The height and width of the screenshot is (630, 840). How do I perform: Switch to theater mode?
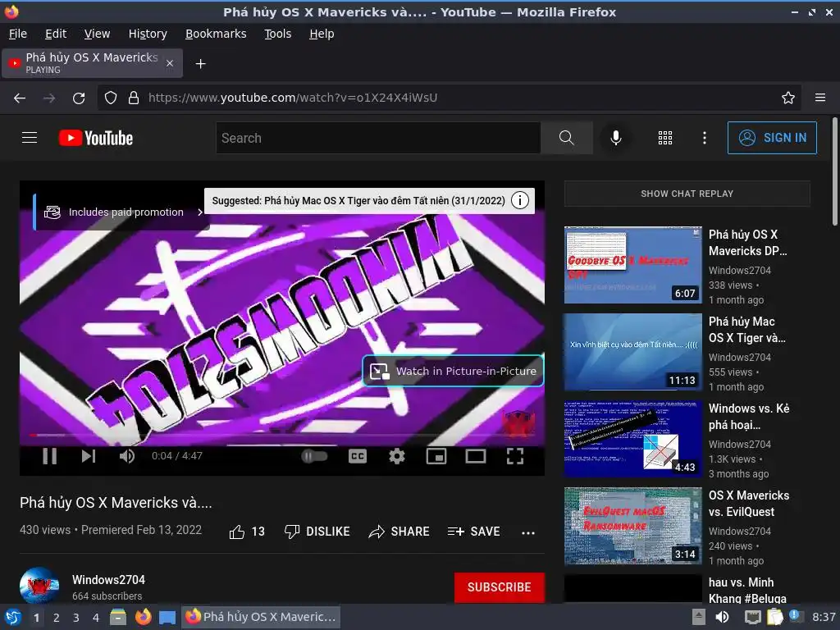pyautogui.click(x=476, y=456)
